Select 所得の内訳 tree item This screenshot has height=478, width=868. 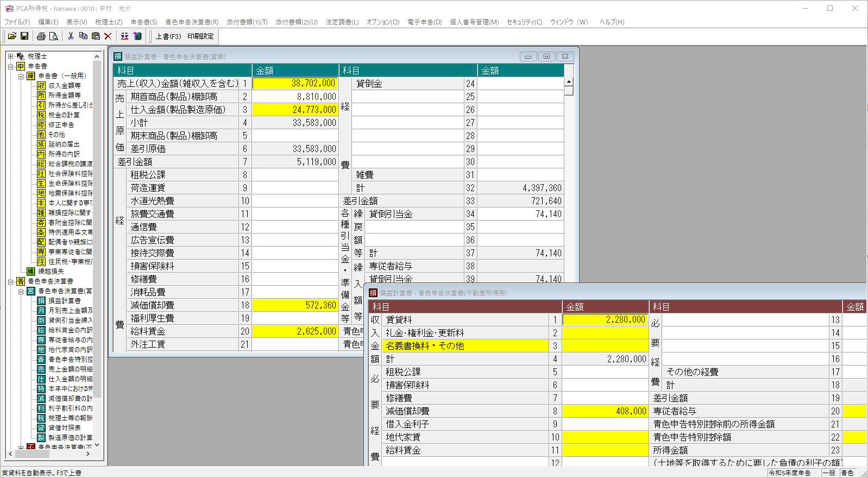64,154
